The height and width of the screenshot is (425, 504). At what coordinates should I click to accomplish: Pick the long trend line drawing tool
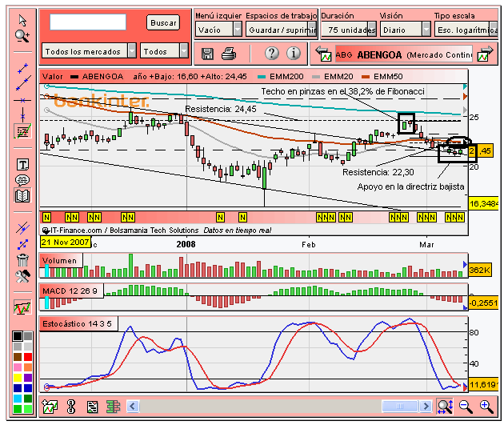[x=23, y=83]
